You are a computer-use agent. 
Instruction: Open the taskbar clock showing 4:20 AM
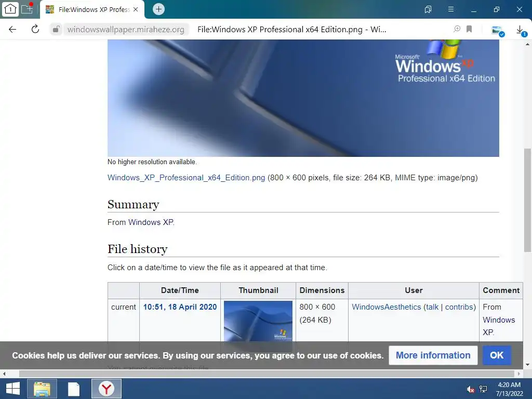tap(509, 389)
